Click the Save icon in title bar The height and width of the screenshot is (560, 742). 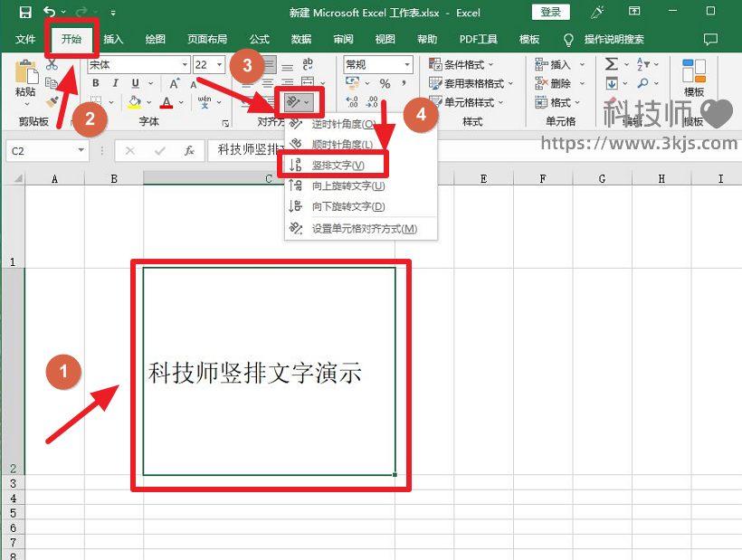pyautogui.click(x=25, y=12)
